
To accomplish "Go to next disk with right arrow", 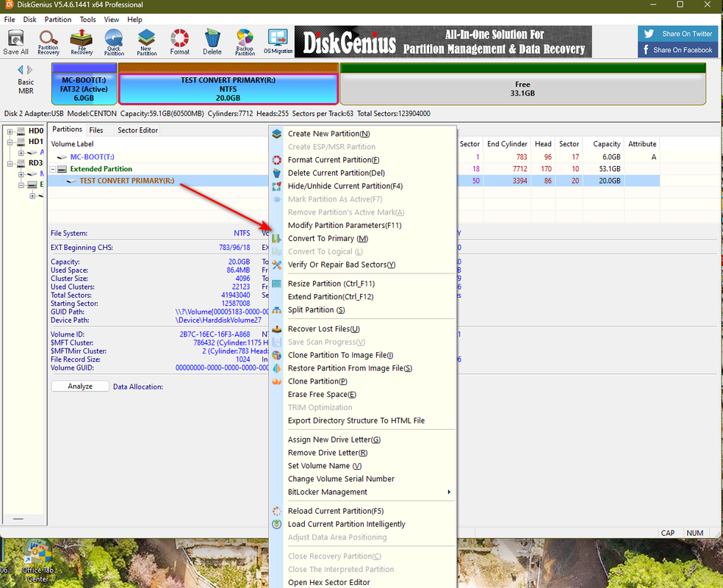I will [x=30, y=70].
